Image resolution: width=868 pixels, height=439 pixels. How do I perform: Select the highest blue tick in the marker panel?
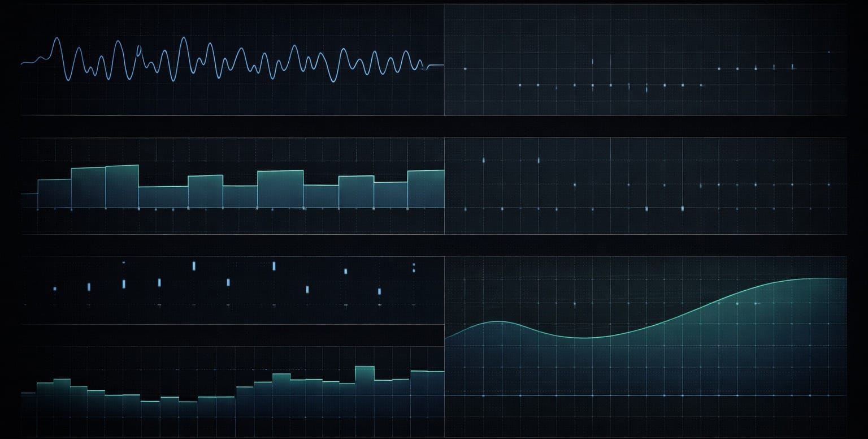coord(194,266)
